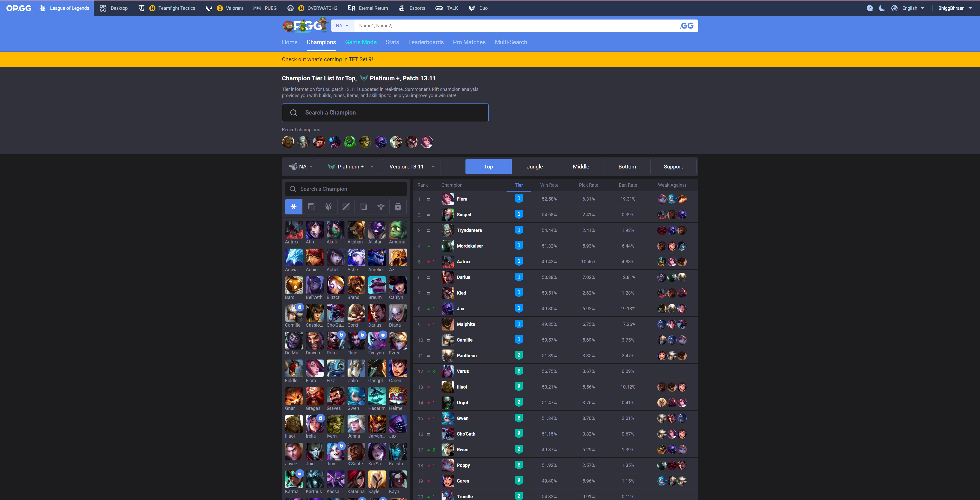Filter champion grid by bottom lane icon
980x500 pixels.
363,207
